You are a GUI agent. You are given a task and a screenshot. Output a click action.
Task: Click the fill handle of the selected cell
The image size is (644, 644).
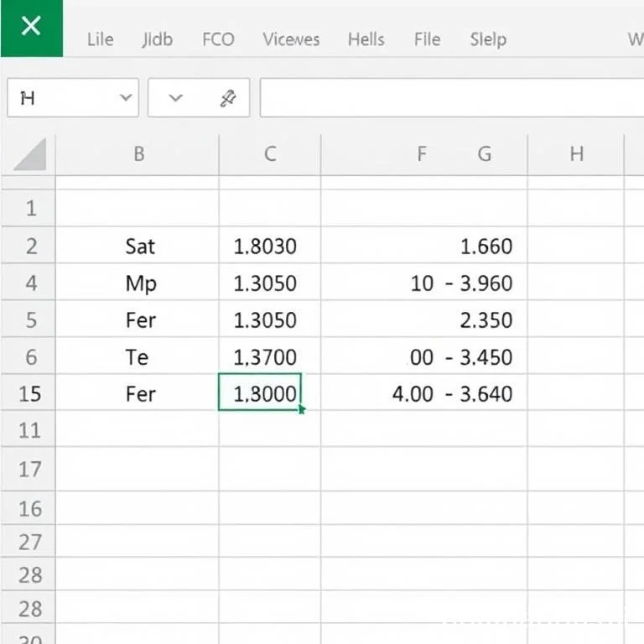pos(301,409)
